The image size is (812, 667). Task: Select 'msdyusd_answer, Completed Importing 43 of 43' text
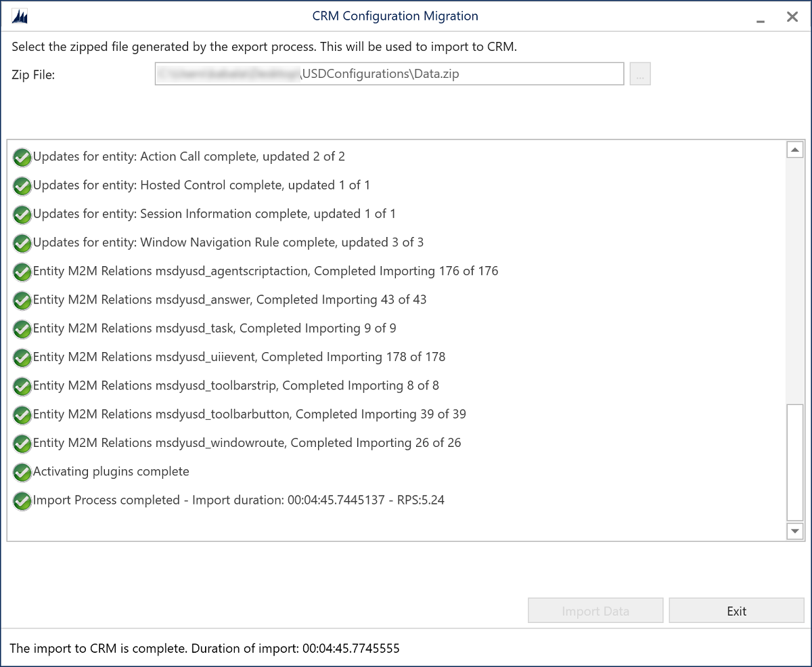[230, 299]
